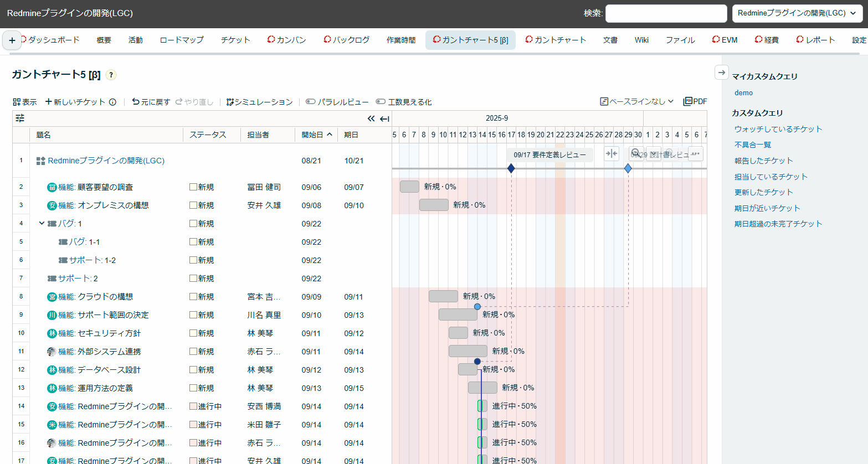Click やり直し redo button

click(x=194, y=102)
